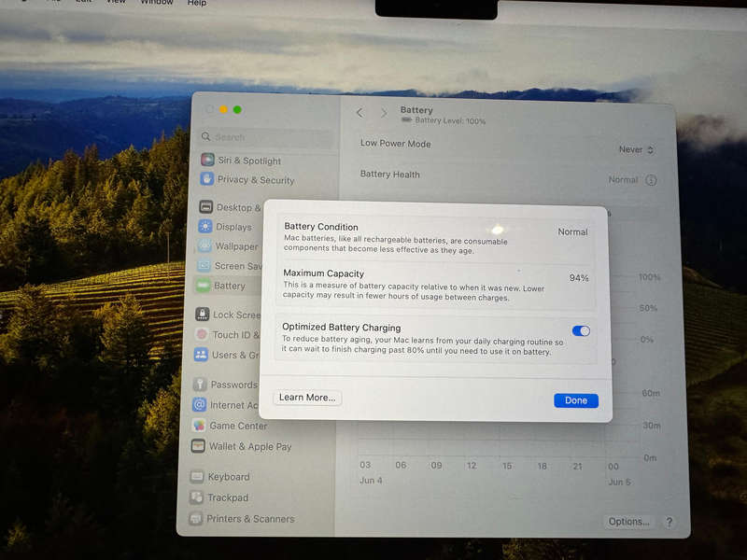Image resolution: width=747 pixels, height=560 pixels.
Task: Select the Trackpad sidebar icon
Action: click(x=196, y=497)
